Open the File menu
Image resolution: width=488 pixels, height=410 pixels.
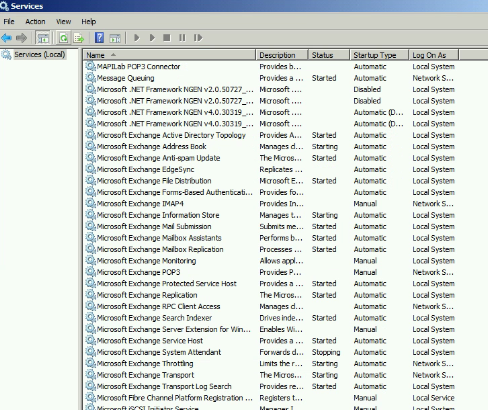pyautogui.click(x=9, y=22)
